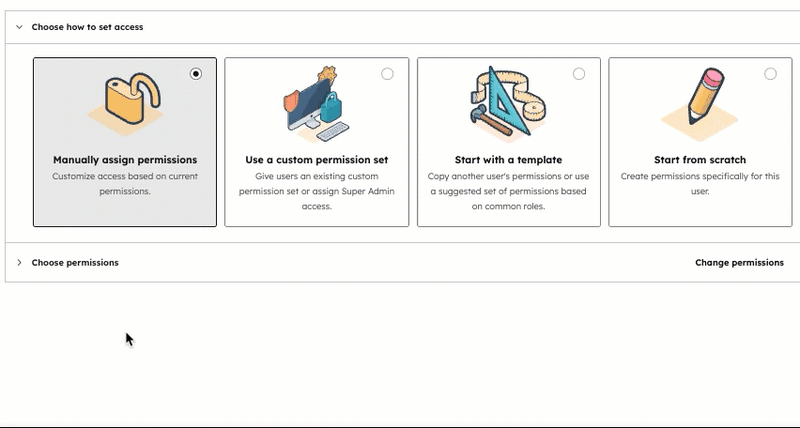Click the Start with a template title
The width and height of the screenshot is (800, 428).
pos(509,160)
